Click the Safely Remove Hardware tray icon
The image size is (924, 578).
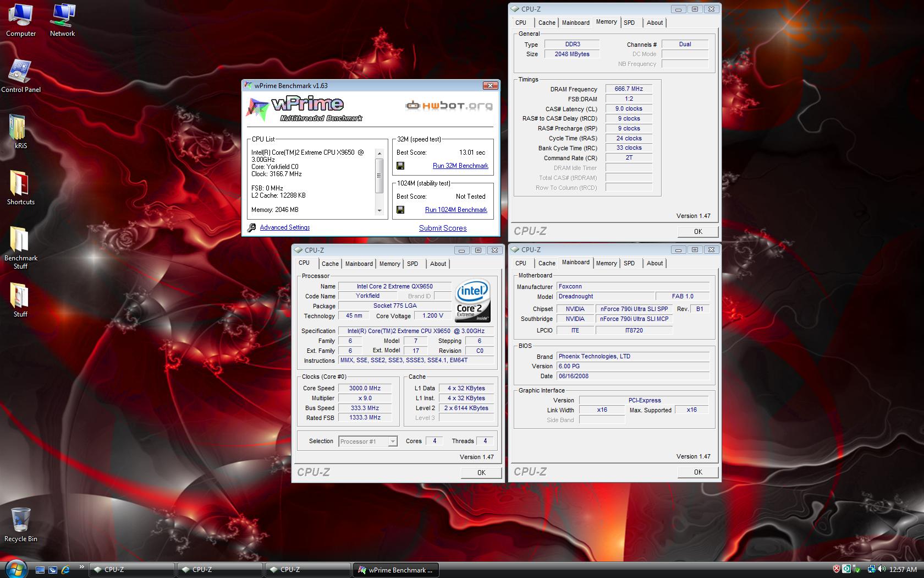(857, 569)
